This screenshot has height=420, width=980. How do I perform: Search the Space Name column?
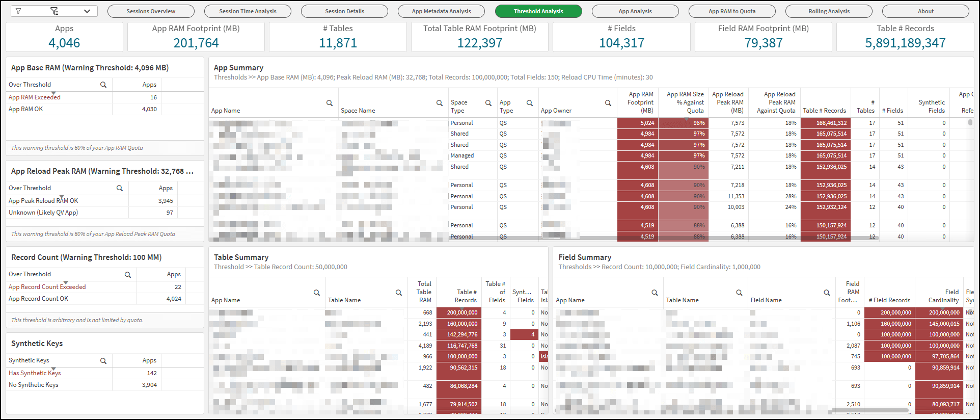[440, 103]
